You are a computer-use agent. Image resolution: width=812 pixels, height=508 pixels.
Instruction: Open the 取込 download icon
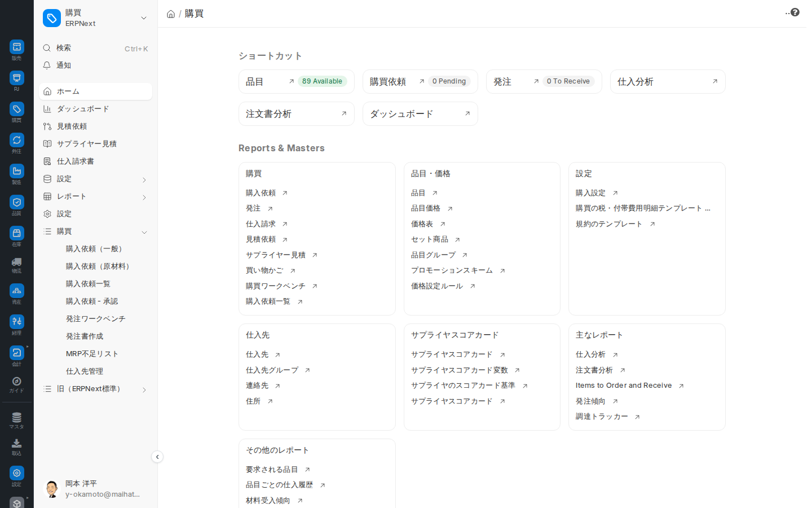pos(17,446)
